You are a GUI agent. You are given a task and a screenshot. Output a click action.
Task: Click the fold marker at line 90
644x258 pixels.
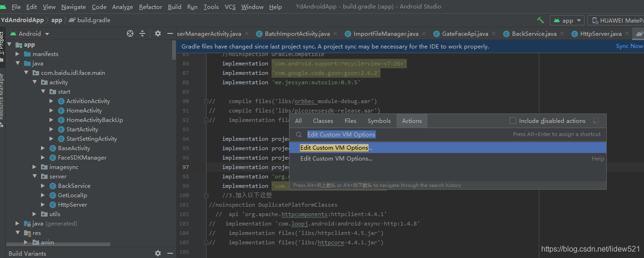coord(206,101)
